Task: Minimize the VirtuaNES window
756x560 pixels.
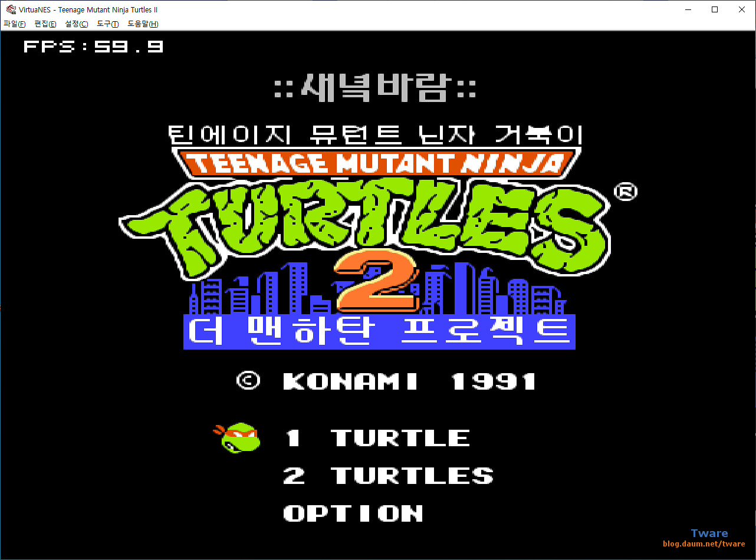Action: 688,9
